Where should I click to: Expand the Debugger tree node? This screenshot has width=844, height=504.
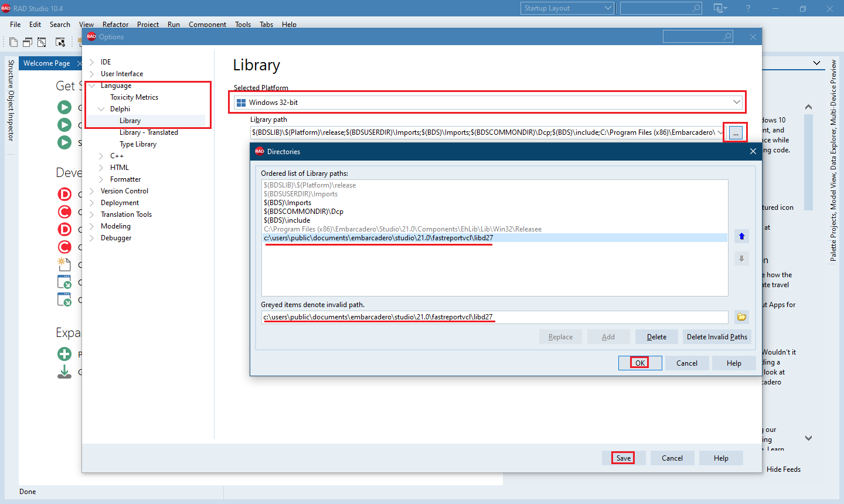(91, 238)
